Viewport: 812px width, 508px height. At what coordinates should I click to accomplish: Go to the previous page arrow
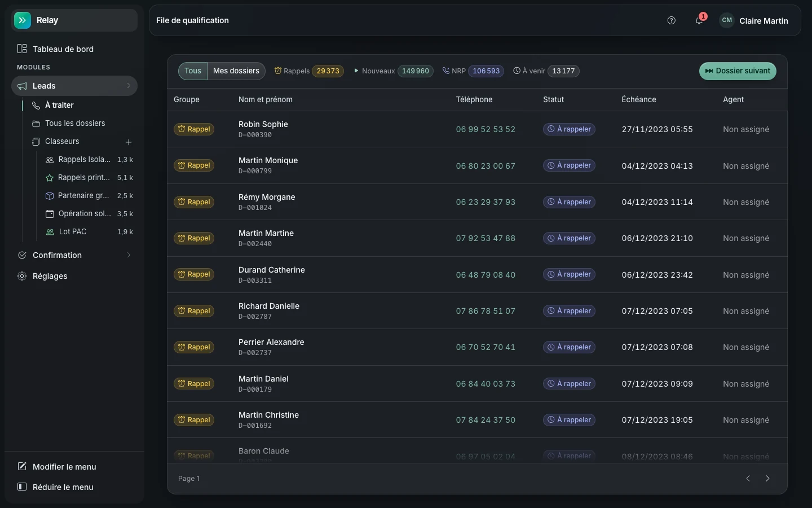click(748, 479)
